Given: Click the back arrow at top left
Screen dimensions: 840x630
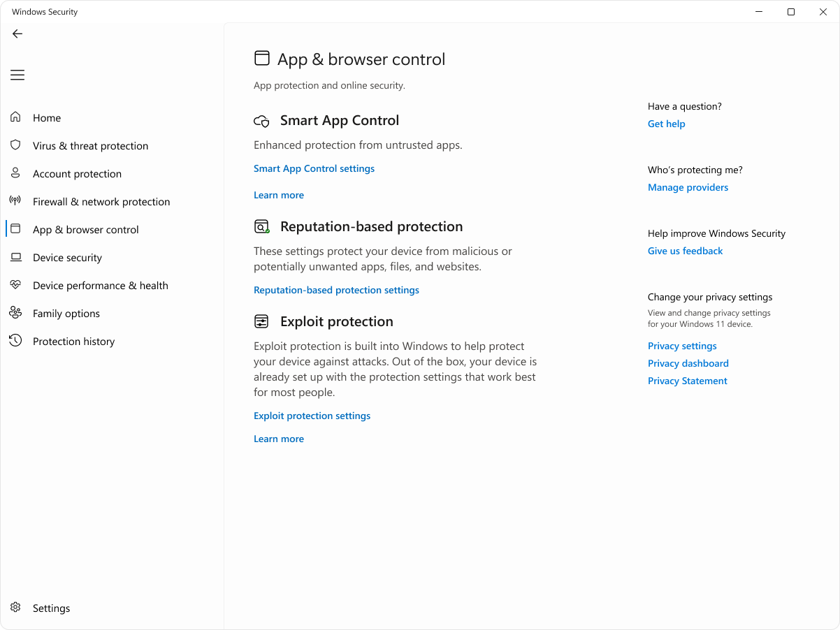Looking at the screenshot, I should tap(17, 34).
